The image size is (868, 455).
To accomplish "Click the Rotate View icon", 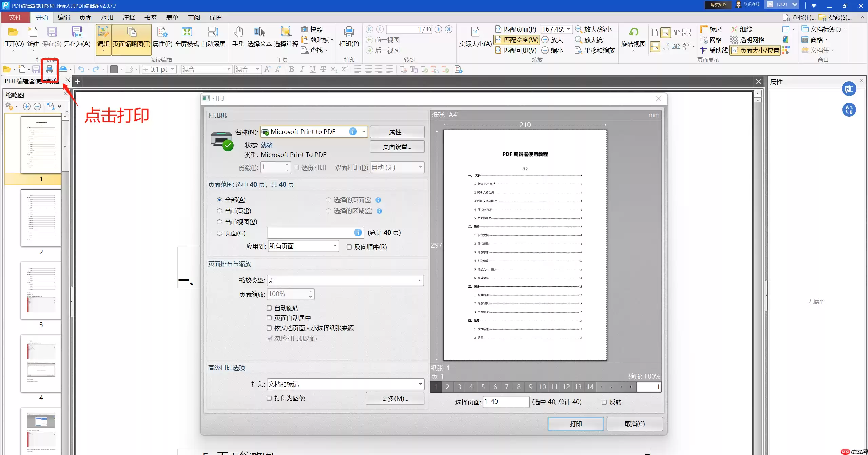I will (633, 32).
